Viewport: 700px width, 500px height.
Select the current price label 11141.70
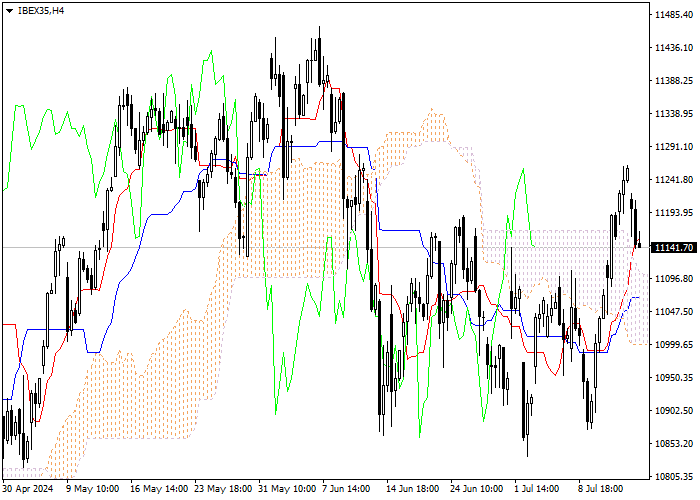pyautogui.click(x=674, y=247)
